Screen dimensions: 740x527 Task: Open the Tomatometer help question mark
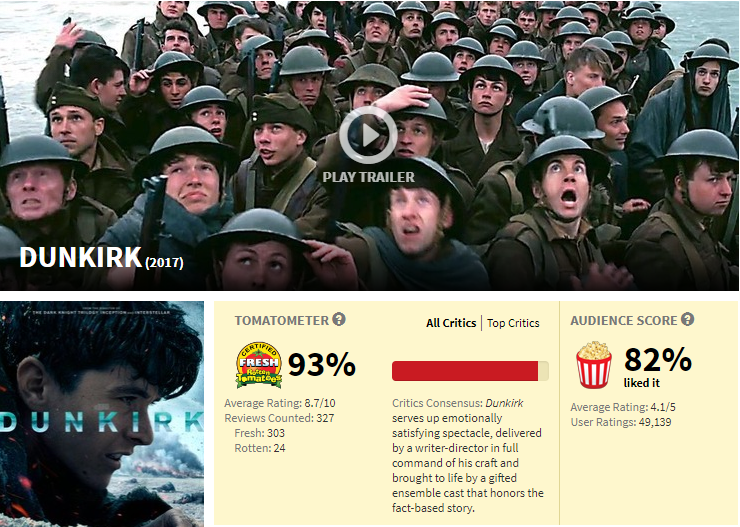click(x=339, y=319)
